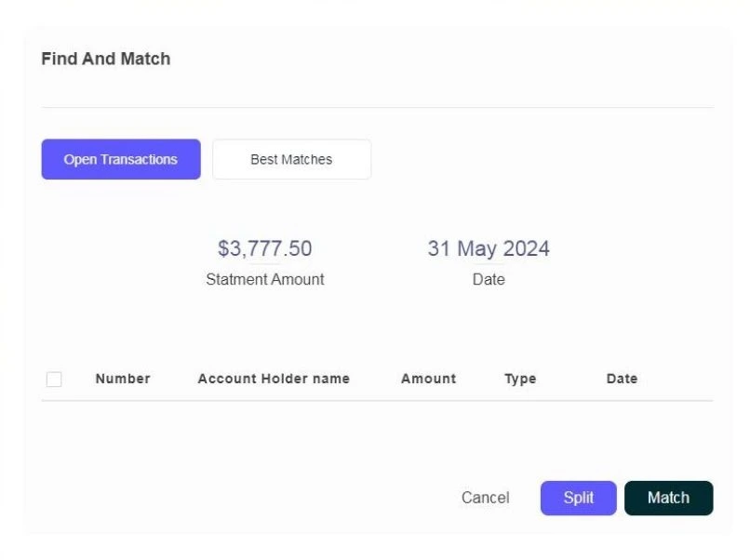
Task: Click the Find And Match dialog title
Action: click(106, 59)
